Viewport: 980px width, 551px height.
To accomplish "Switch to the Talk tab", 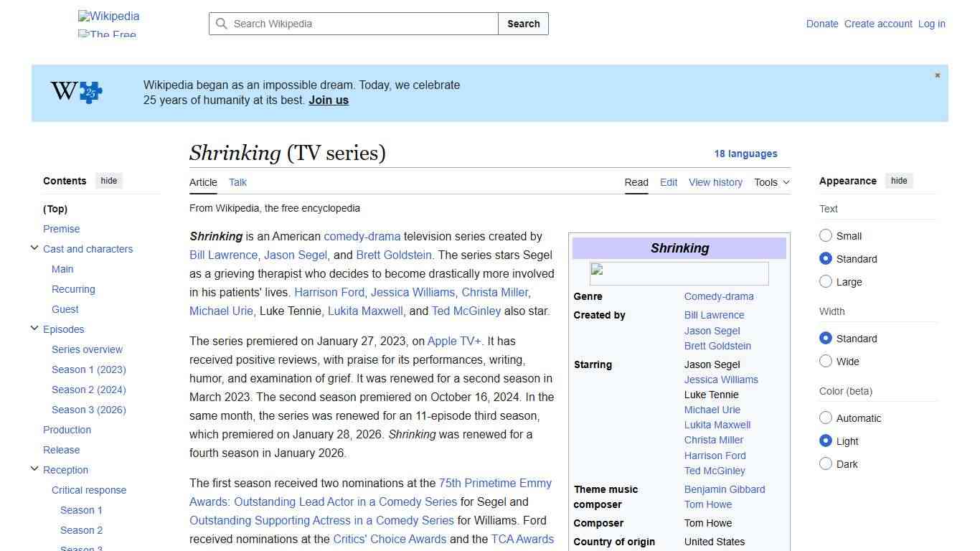I will pos(237,182).
